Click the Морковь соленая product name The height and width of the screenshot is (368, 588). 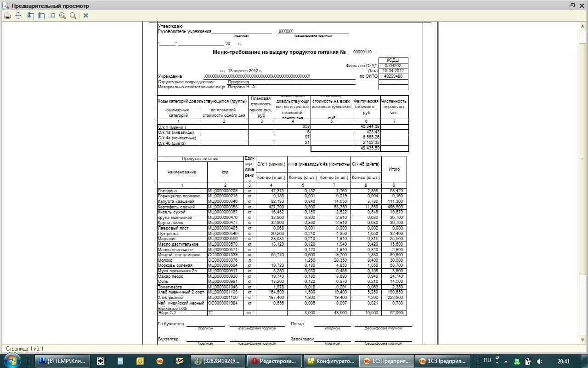(x=176, y=265)
